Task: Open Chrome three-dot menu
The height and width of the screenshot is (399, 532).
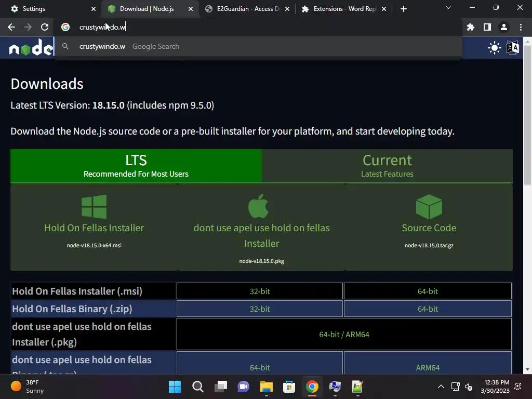Action: [x=521, y=27]
